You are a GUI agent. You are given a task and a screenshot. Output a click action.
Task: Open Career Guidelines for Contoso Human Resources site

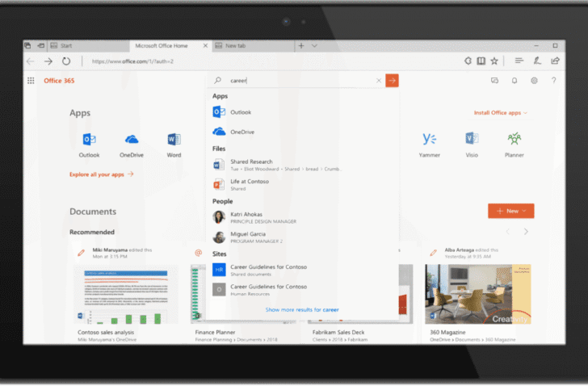tap(302, 290)
